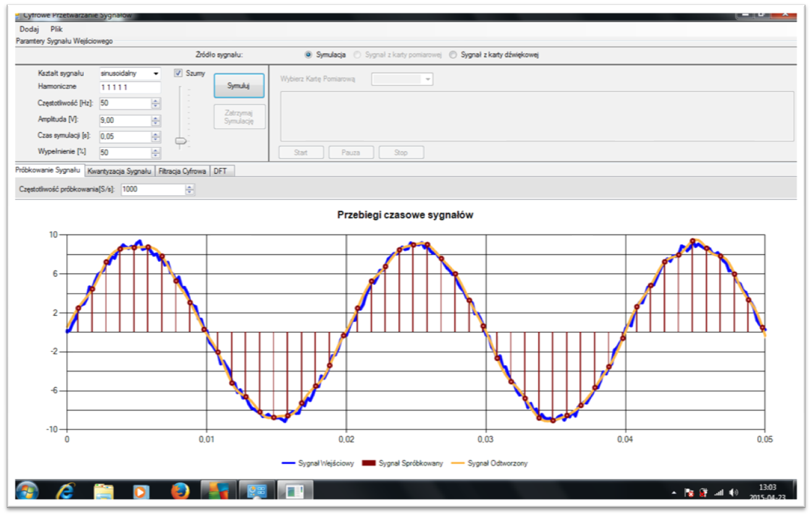Image resolution: width=812 pixels, height=516 pixels.
Task: Click the Częstotliwość [Hz] spinner arrows
Action: pos(156,104)
